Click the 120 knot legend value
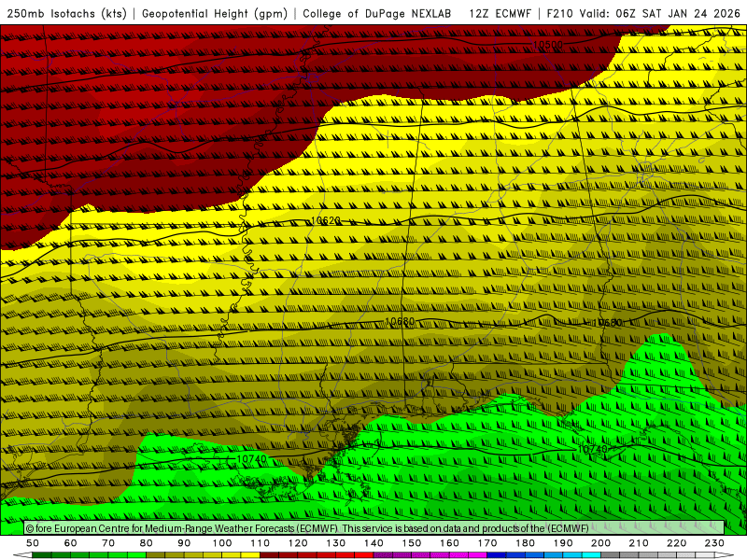This screenshot has height=560, width=747. click(x=298, y=543)
